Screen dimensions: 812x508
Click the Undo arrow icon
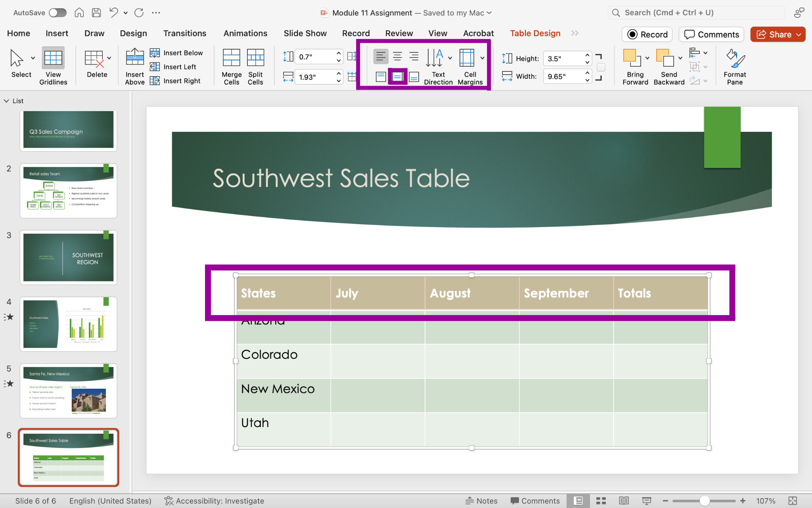[x=114, y=13]
